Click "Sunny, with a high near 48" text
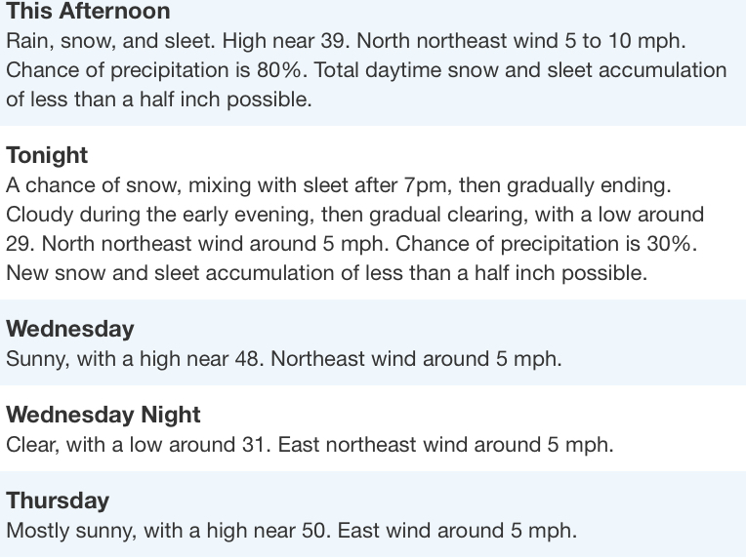Viewport: 746px width, 560px height. [x=134, y=359]
